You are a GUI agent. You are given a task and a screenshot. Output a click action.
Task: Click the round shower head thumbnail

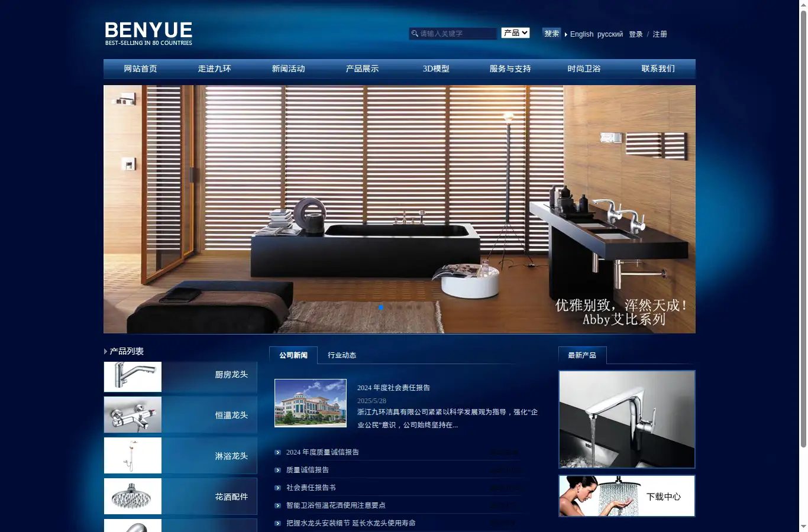click(x=132, y=496)
